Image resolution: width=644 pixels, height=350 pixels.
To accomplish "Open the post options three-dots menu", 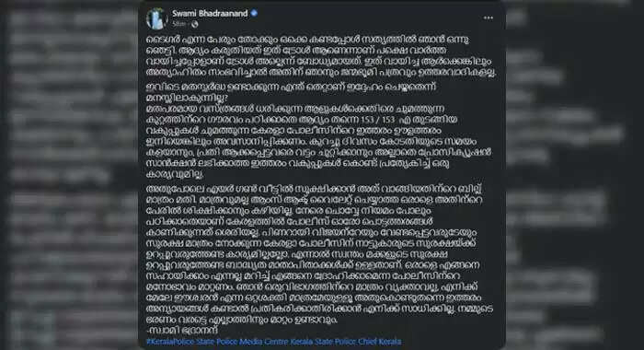I will (x=488, y=17).
